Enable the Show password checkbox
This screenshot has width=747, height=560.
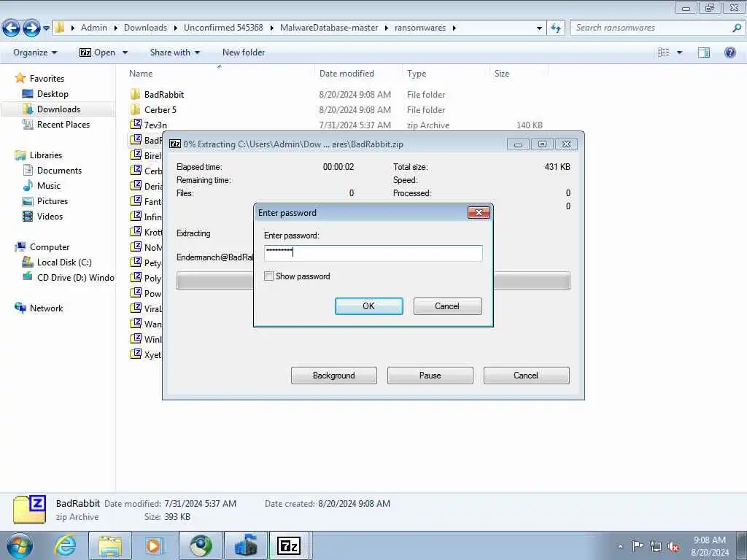(x=268, y=276)
